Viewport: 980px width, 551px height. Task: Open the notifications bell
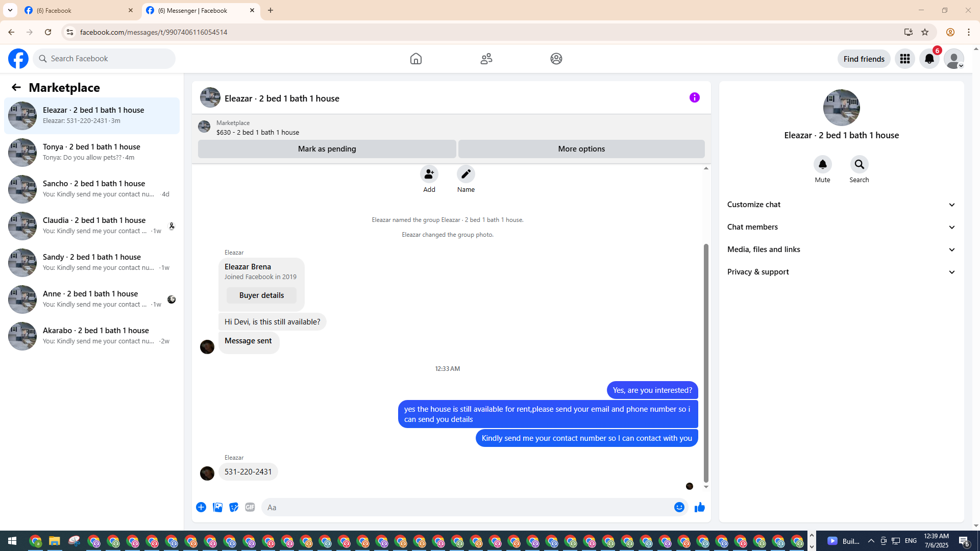click(929, 59)
